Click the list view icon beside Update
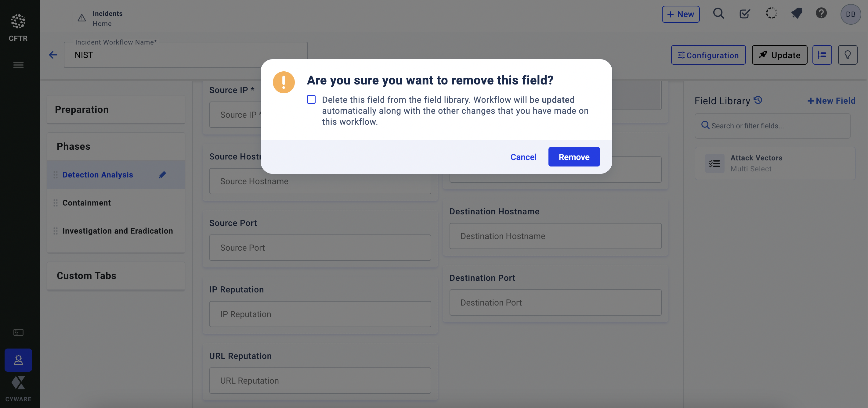This screenshot has height=408, width=868. tap(822, 55)
